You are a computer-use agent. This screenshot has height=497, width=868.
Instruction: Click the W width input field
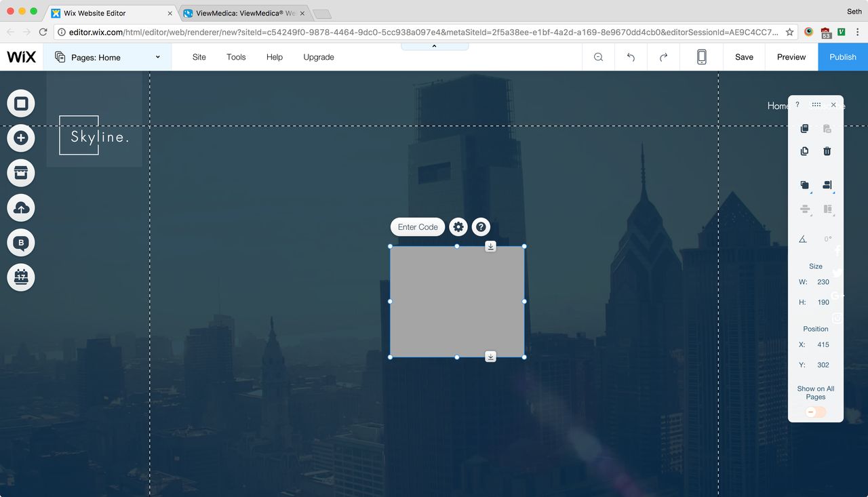click(x=822, y=281)
